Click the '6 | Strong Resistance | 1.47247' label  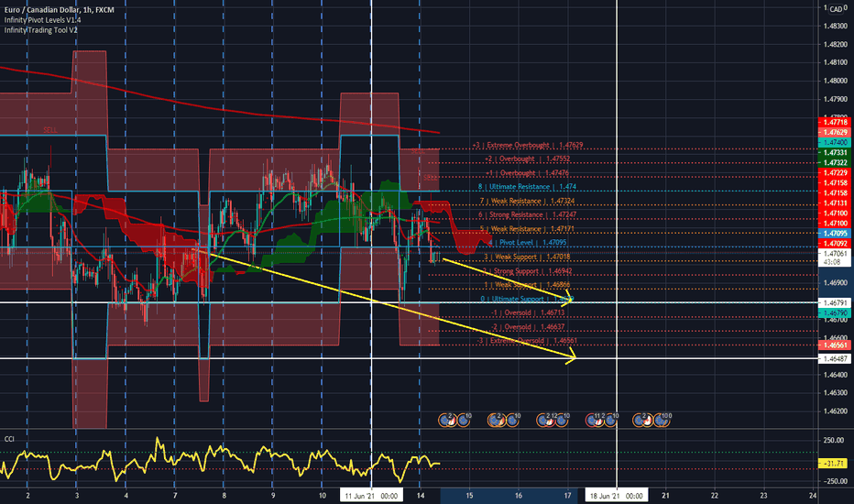click(x=527, y=214)
